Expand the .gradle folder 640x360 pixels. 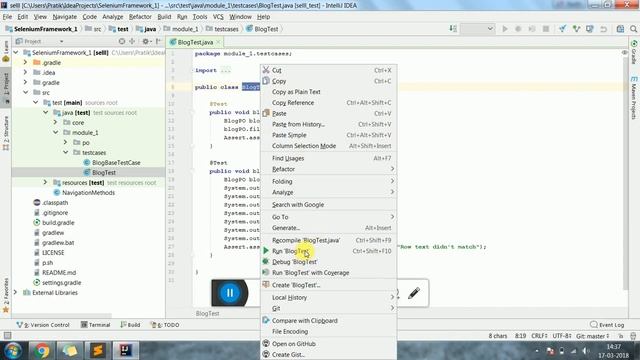point(26,62)
